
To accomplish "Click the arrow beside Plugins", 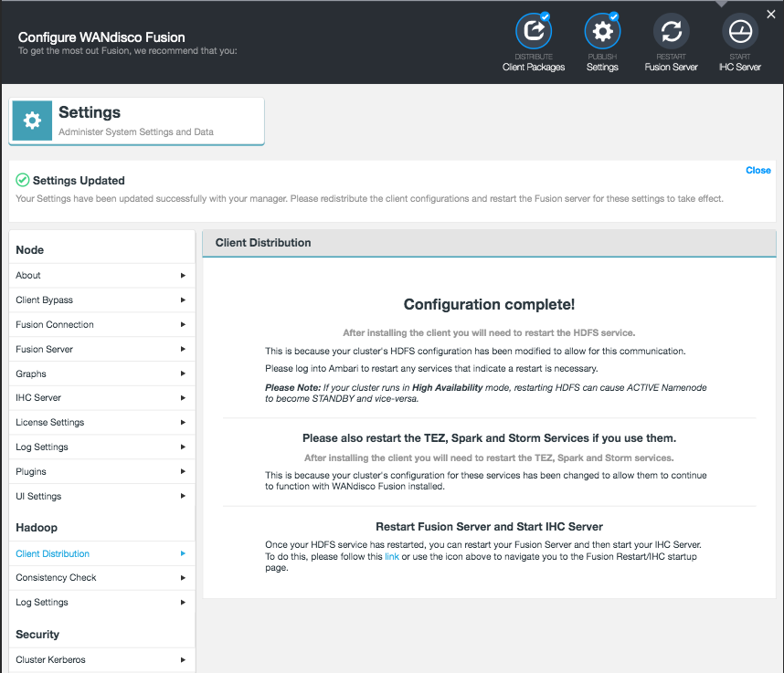I will [x=183, y=471].
